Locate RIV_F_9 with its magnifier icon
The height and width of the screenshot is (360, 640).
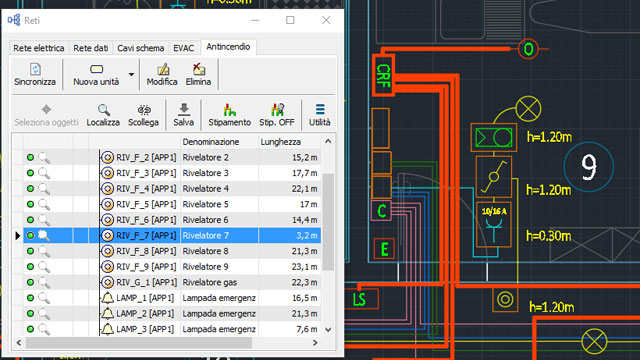44,267
